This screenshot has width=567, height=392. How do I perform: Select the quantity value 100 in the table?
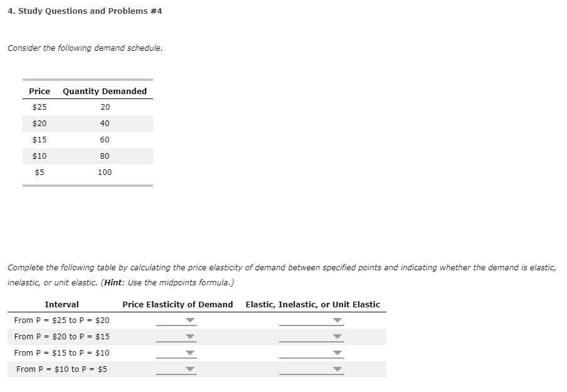coord(104,172)
